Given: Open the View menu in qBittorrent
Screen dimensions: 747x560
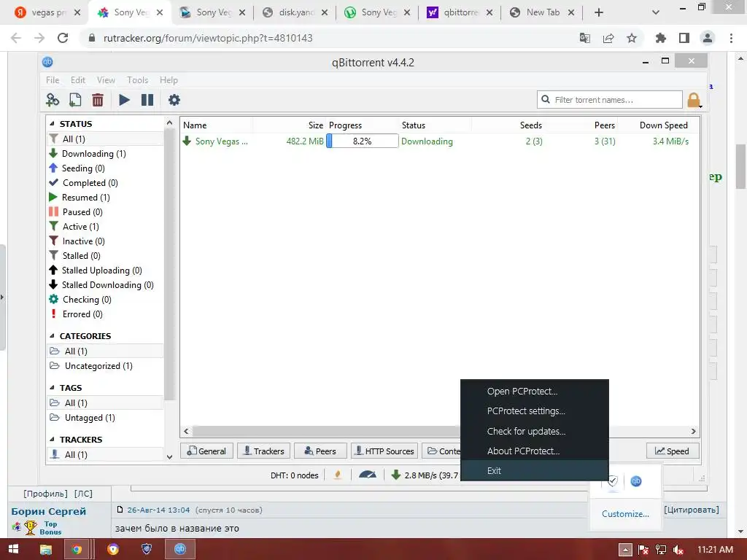Looking at the screenshot, I should (106, 80).
